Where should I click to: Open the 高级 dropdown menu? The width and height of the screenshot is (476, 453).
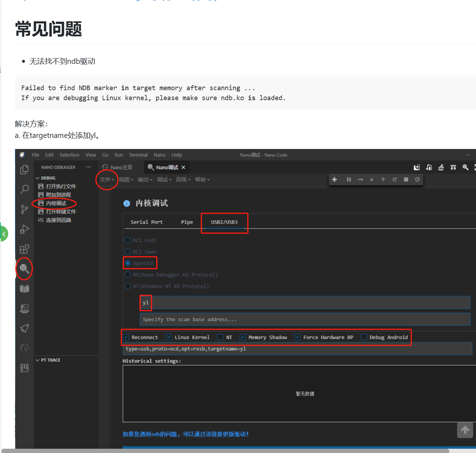pyautogui.click(x=183, y=180)
